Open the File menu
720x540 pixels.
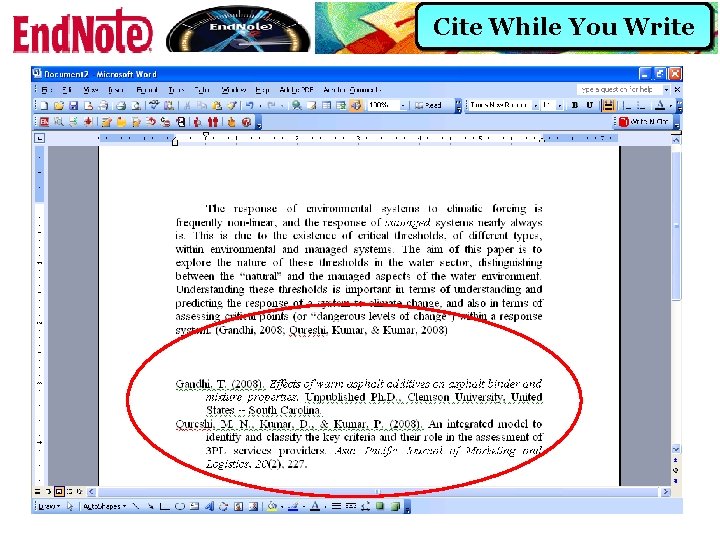click(x=47, y=90)
